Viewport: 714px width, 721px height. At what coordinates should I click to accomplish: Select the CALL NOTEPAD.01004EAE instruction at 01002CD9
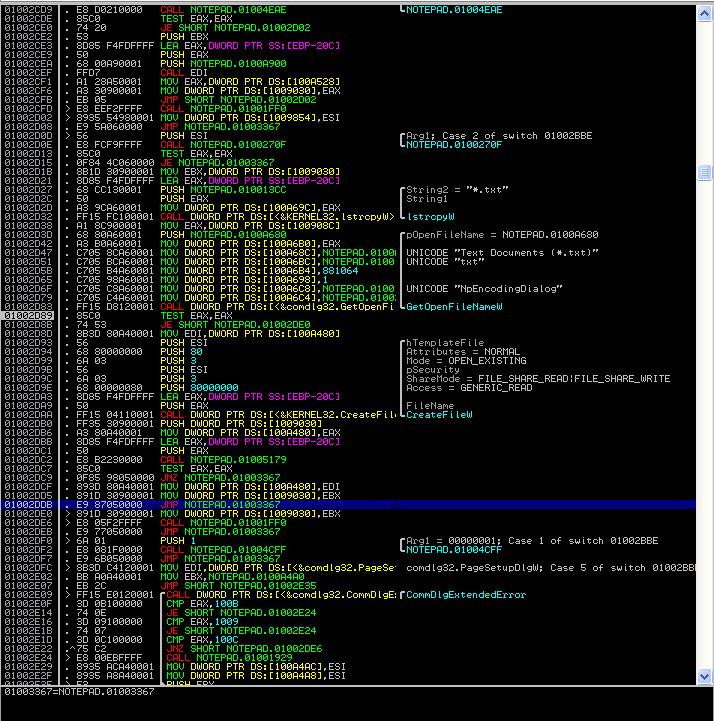click(223, 10)
